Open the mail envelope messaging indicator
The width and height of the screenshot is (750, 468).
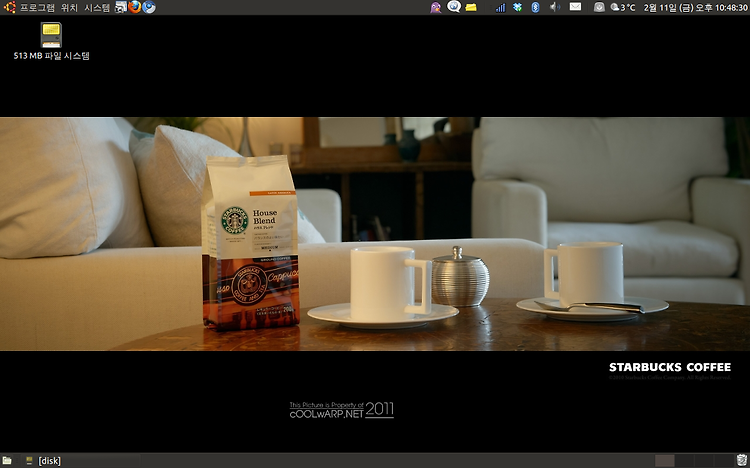tap(575, 7)
